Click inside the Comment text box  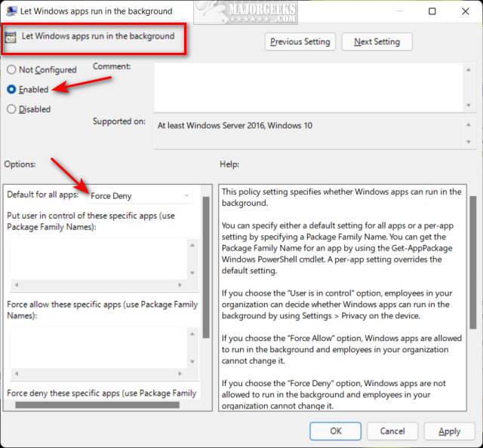pos(309,87)
